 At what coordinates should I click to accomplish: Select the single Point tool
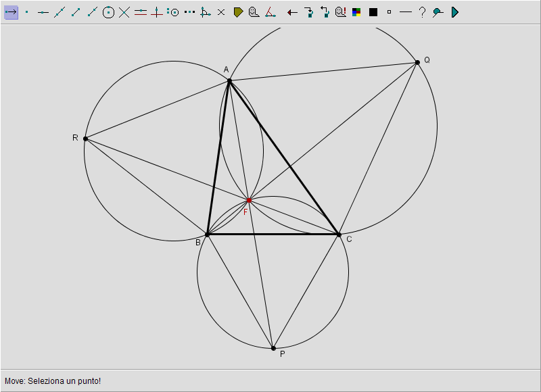point(27,12)
